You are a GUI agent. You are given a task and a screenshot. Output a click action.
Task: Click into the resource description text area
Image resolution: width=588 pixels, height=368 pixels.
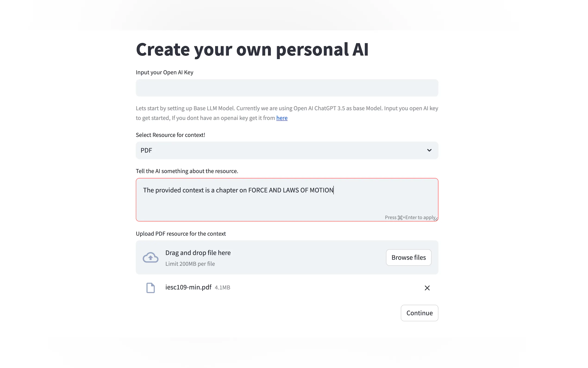[x=287, y=200]
